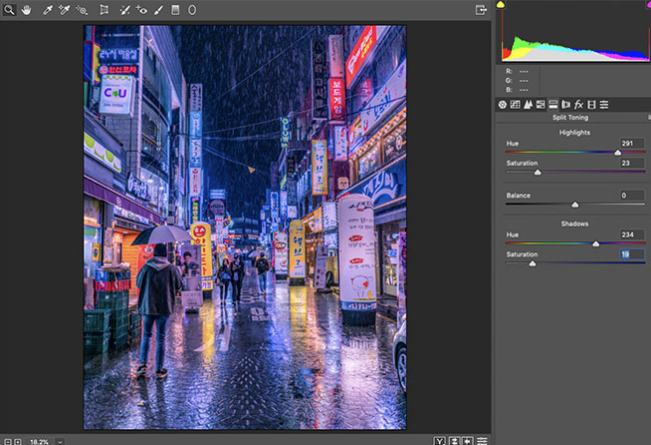Image resolution: width=651 pixels, height=445 pixels.
Task: Toggle the highlight clipping warning at histogram corner
Action: point(648,3)
